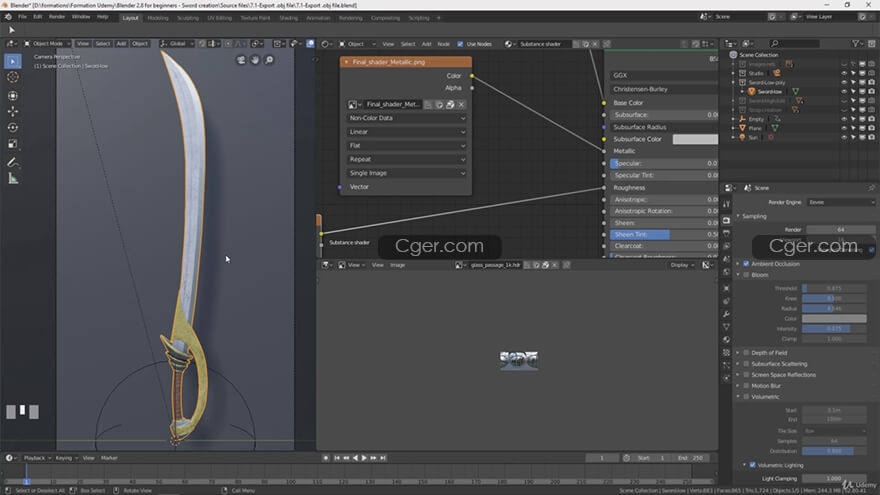880x495 pixels.
Task: Toggle Volumetric Lighting checkbox
Action: point(753,465)
